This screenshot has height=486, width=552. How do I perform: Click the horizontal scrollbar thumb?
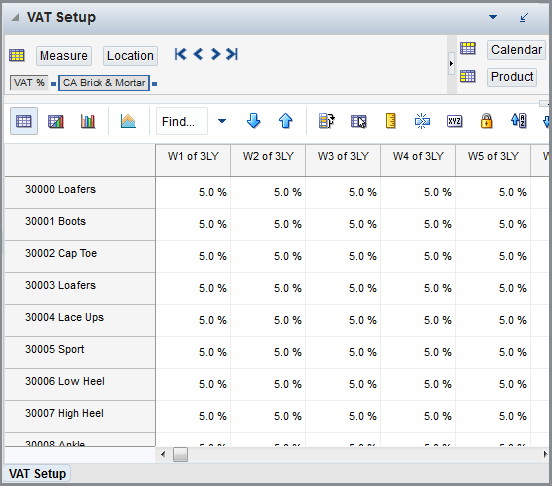(180, 454)
